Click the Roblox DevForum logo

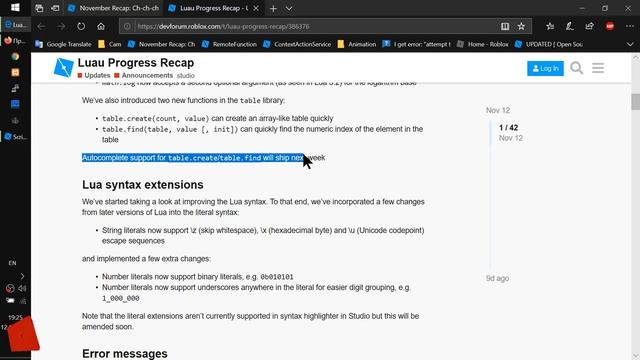(63, 67)
